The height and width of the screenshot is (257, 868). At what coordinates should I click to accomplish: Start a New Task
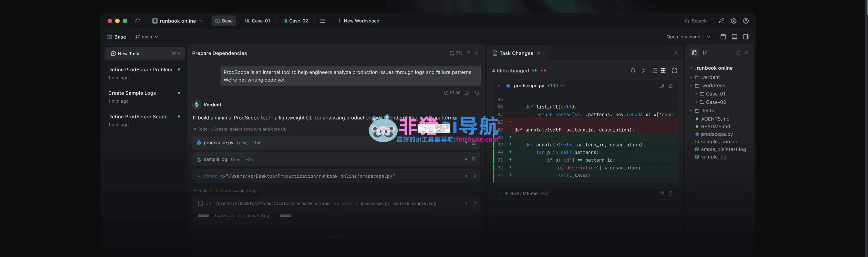[x=145, y=53]
